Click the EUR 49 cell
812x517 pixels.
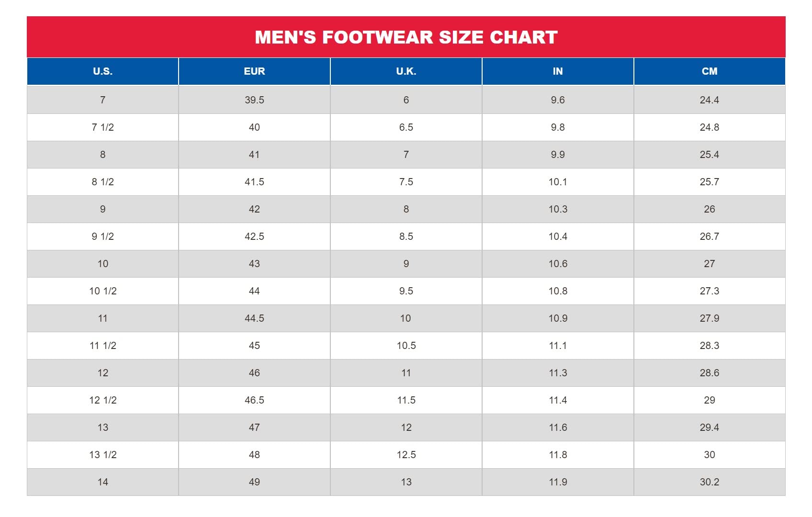click(x=254, y=482)
